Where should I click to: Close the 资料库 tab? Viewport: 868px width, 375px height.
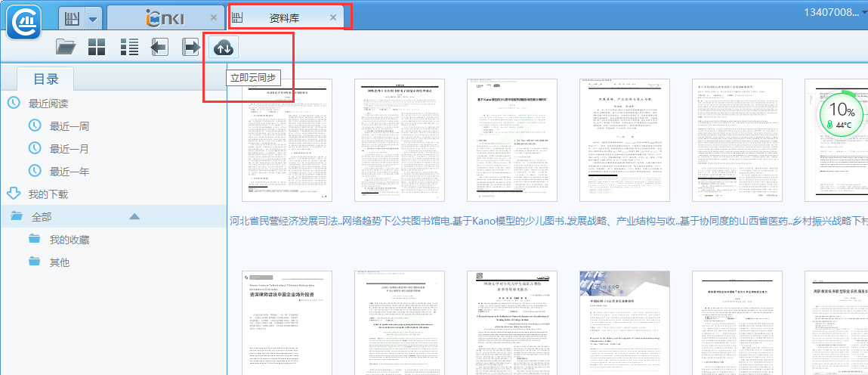[333, 17]
